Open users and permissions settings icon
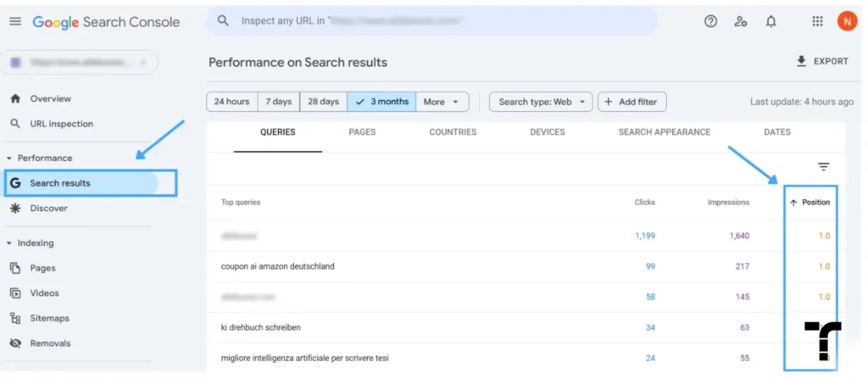This screenshot has height=379, width=868. click(741, 21)
